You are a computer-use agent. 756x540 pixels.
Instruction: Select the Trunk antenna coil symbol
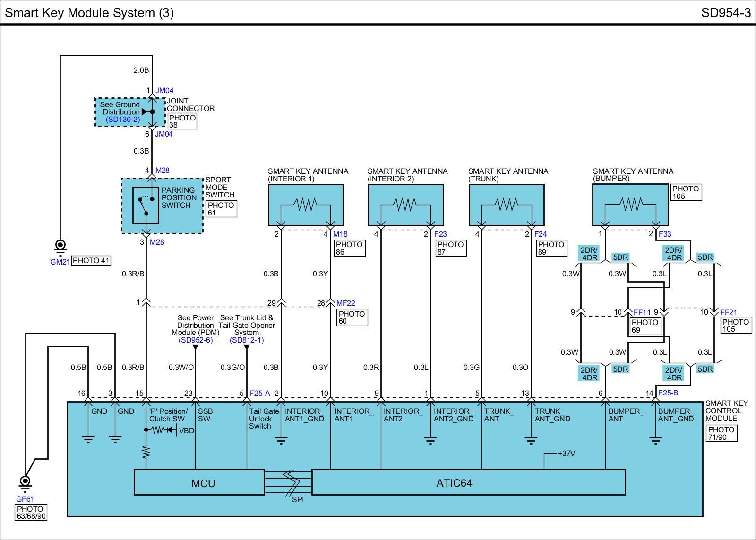pos(506,205)
